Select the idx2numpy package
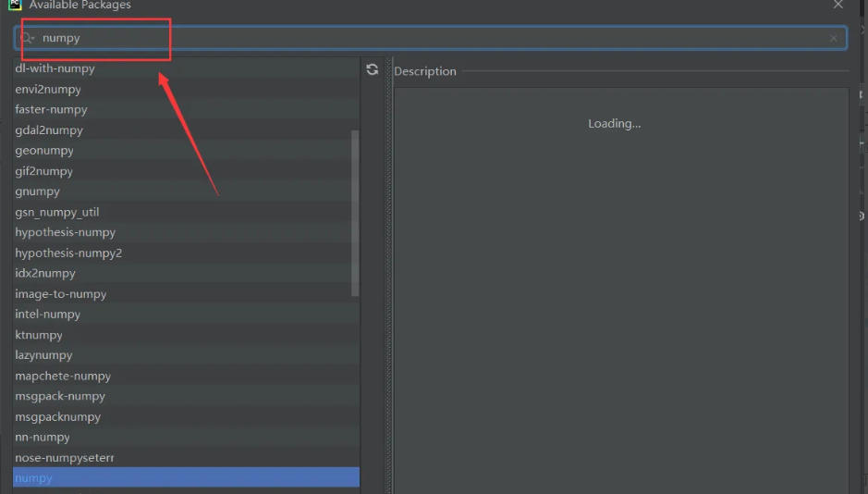Screen dimensions: 868x494 (186, 274)
